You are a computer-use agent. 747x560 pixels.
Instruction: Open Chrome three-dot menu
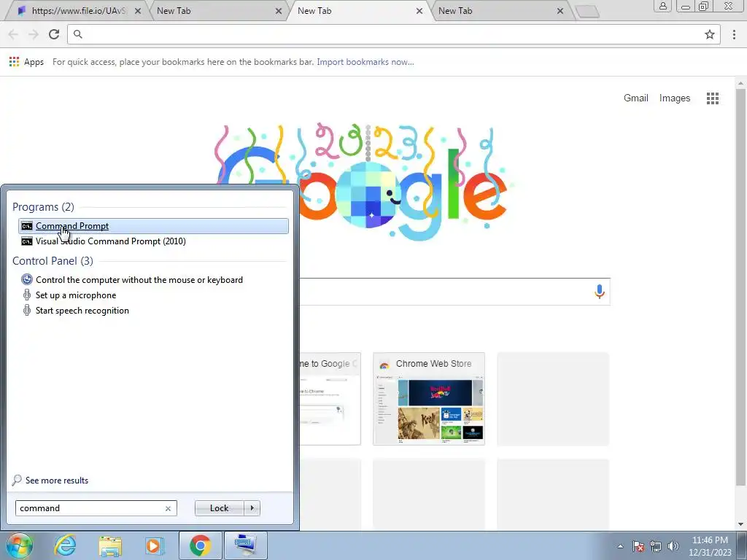[734, 34]
